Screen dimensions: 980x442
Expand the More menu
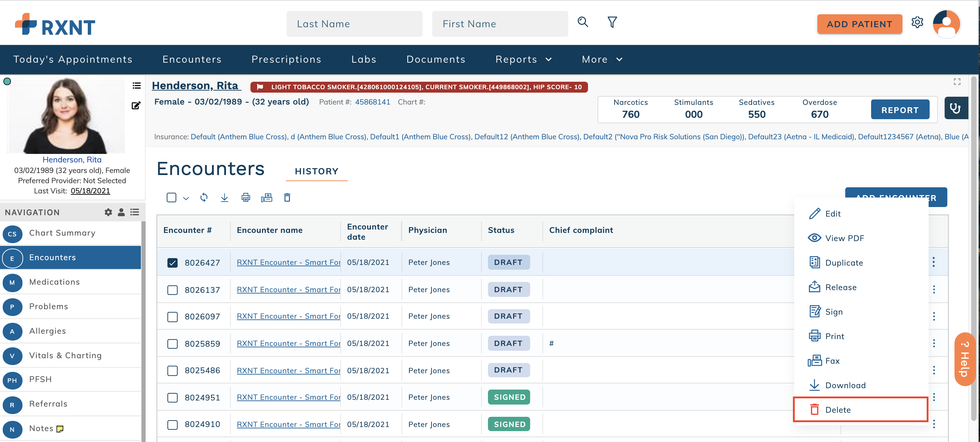(602, 59)
